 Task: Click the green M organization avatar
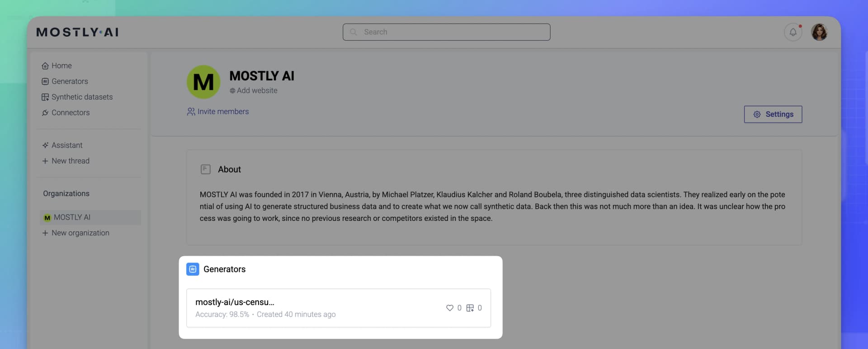[203, 82]
